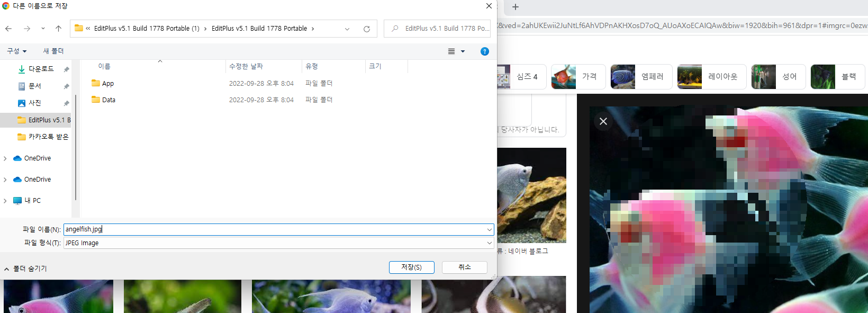The height and width of the screenshot is (313, 868).
Task: Open the JPEG Image file type dropdown
Action: pyautogui.click(x=279, y=243)
